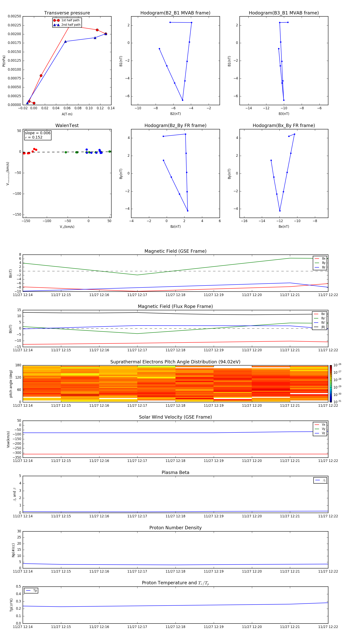Click the 'B3(nT)' x-axis label
The image size is (351, 644).
point(284,114)
